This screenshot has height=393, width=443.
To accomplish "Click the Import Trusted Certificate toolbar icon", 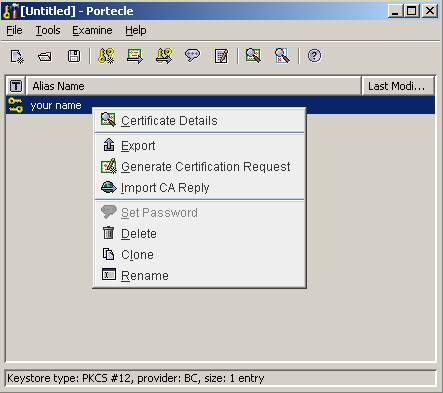I will 135,56.
